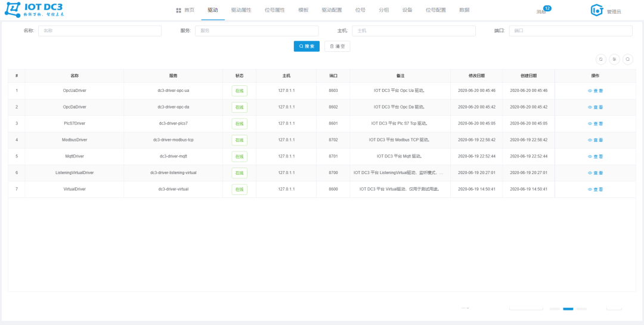Viewport: 644px width, 325px height.
Task: Switch to the 设备 tab
Action: point(407,11)
